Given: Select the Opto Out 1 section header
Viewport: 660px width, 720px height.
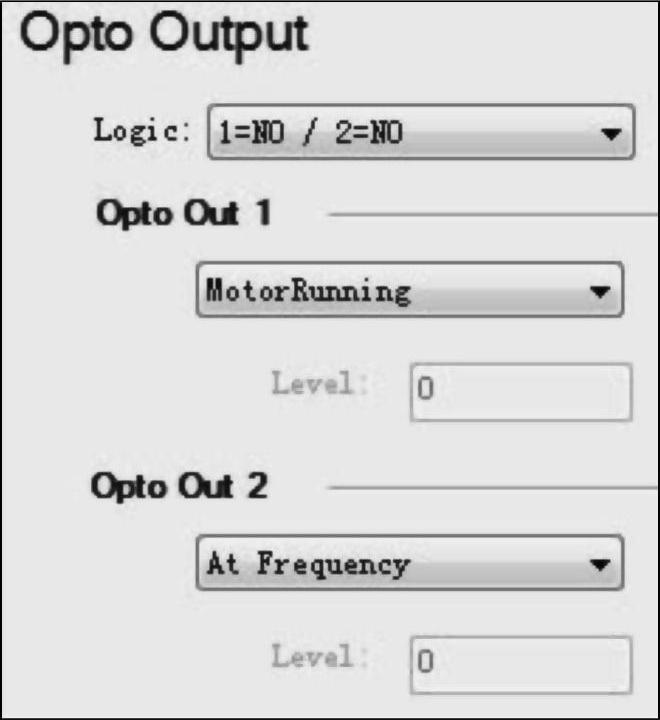Looking at the screenshot, I should pos(183,214).
